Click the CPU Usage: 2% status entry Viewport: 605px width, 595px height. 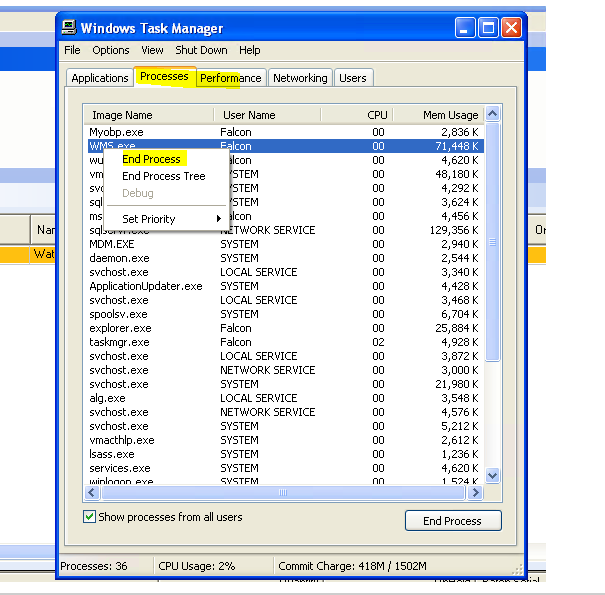pos(196,566)
